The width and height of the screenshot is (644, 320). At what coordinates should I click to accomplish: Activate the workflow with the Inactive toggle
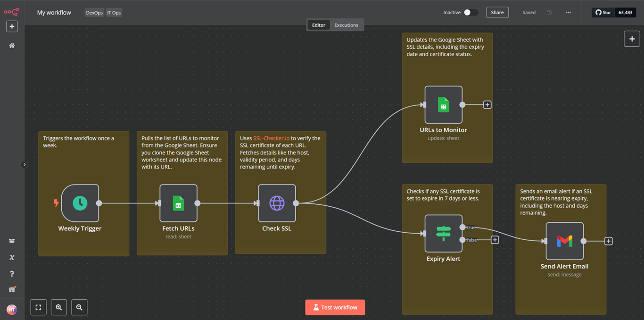click(x=470, y=12)
